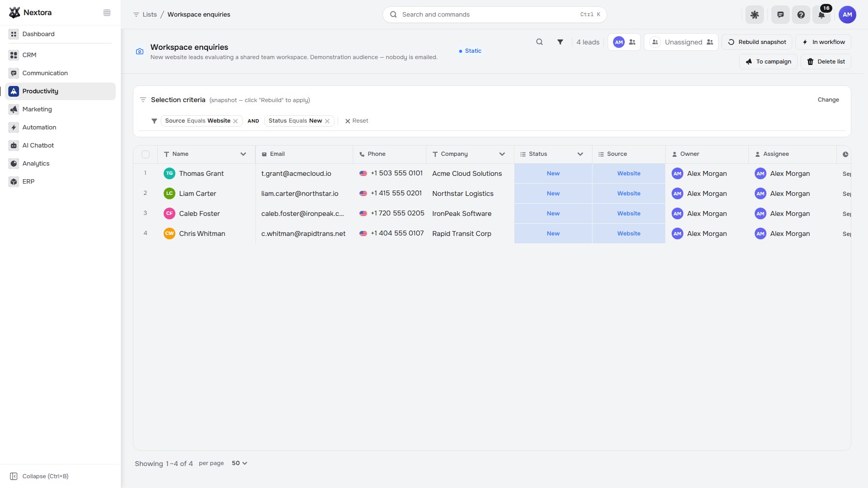Click Collapse sidebar icon
Screen dimensions: 868x488
pyautogui.click(x=14, y=476)
